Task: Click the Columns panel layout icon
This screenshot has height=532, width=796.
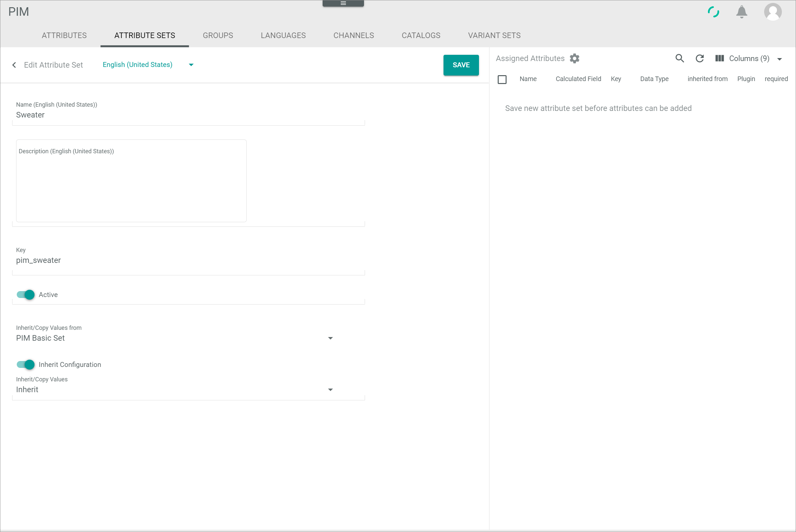Action: pyautogui.click(x=720, y=58)
